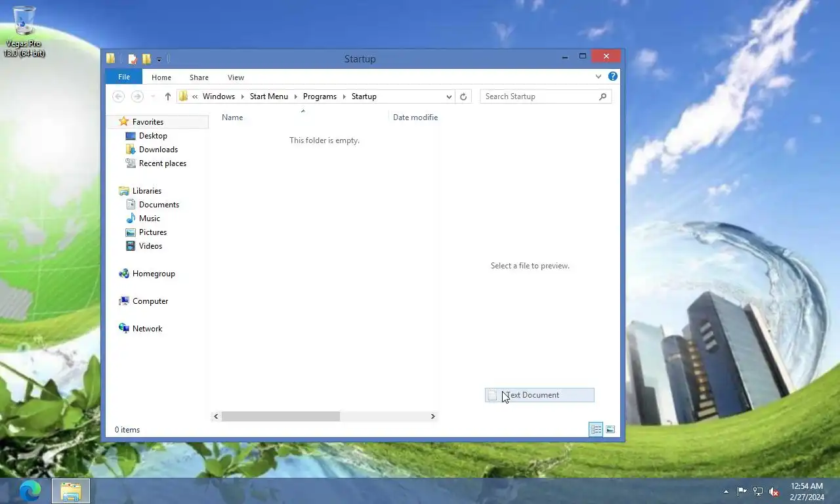Image resolution: width=840 pixels, height=504 pixels.
Task: Expand arrow after Windows breadcrumb
Action: (x=242, y=96)
